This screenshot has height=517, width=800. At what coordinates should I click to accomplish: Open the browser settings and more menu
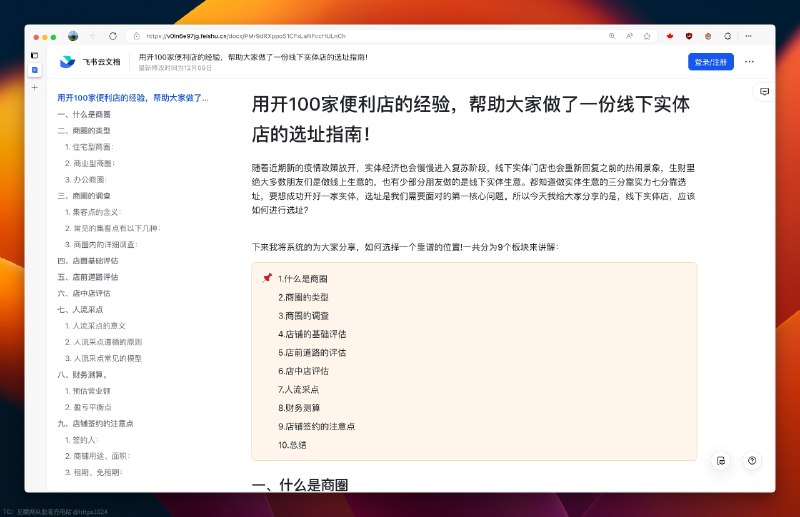[748, 36]
